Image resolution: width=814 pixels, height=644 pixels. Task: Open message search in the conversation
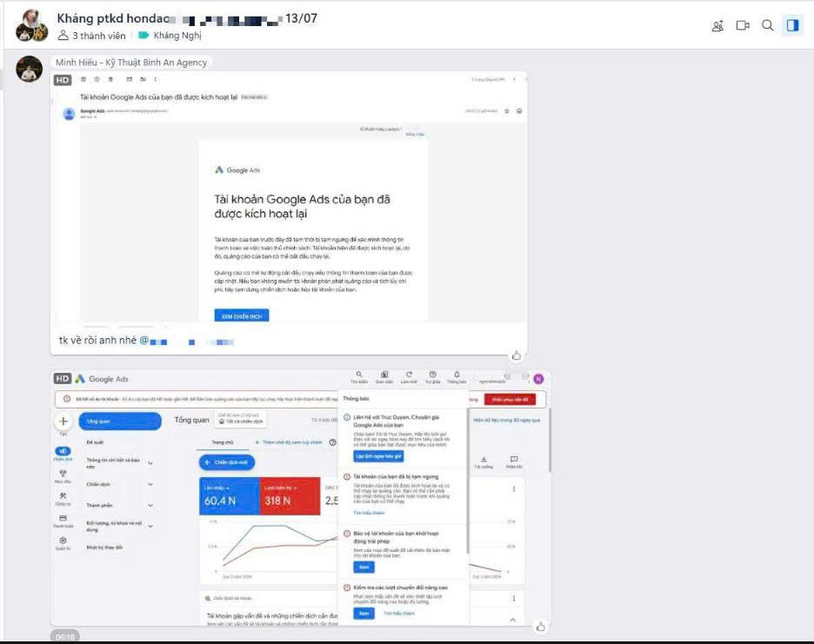coord(767,25)
